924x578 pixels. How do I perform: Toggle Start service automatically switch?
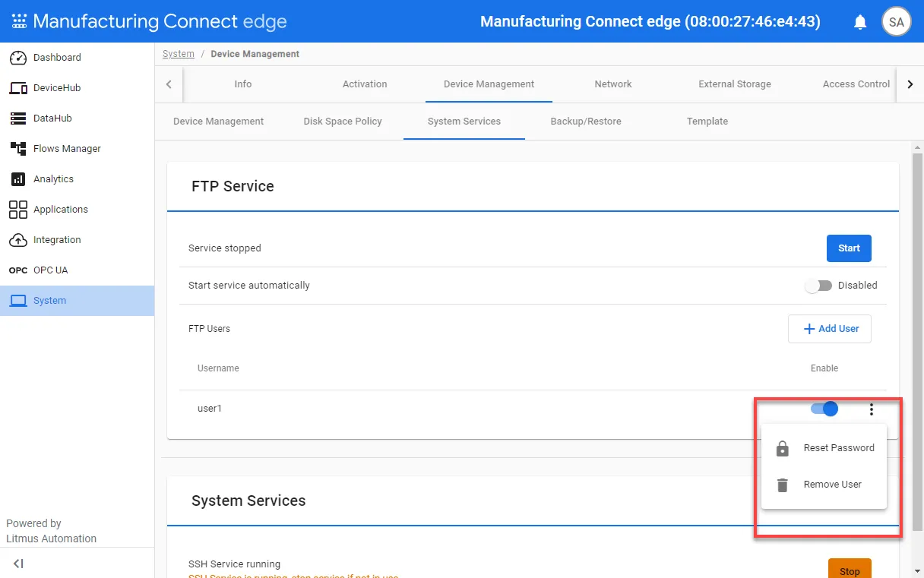click(x=819, y=286)
